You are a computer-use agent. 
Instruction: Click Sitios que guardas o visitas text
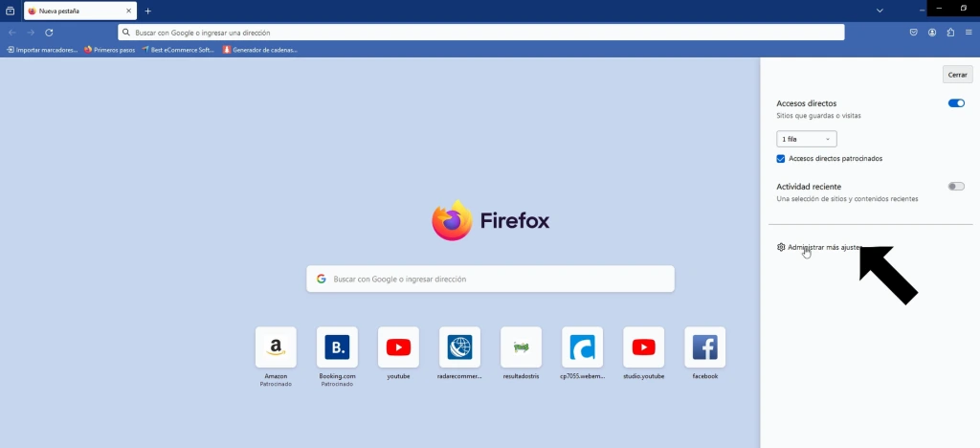coord(818,116)
